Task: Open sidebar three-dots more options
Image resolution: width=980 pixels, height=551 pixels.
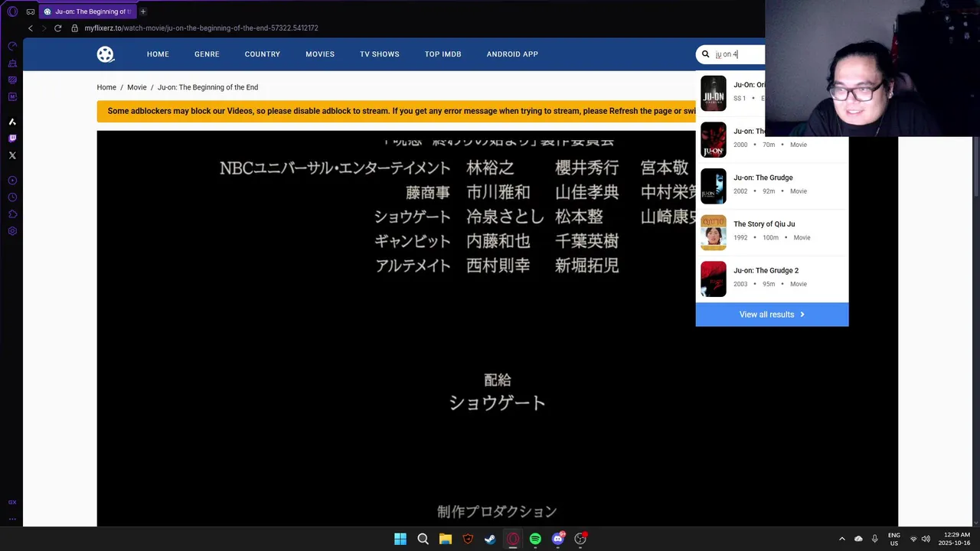Action: pos(12,519)
